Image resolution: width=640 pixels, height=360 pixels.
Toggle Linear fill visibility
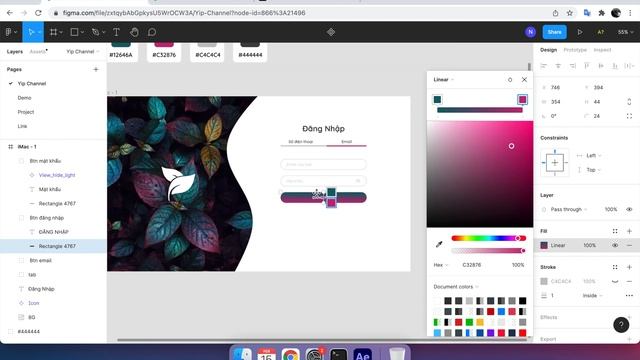(x=615, y=245)
